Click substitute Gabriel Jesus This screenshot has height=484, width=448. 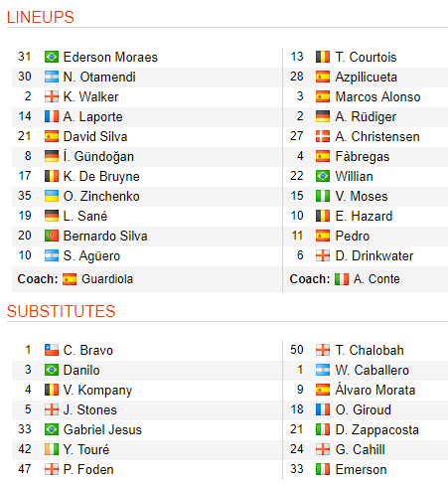102,429
